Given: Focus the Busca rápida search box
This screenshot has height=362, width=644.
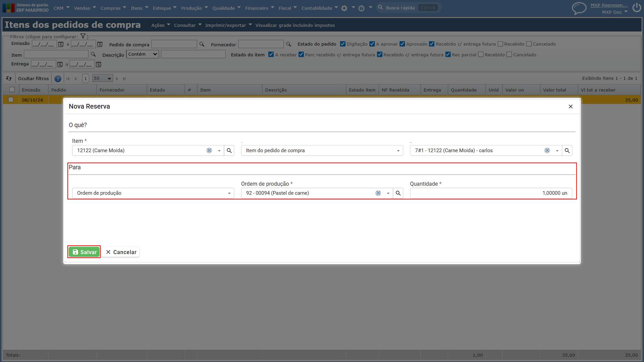Looking at the screenshot, I should 409,8.
